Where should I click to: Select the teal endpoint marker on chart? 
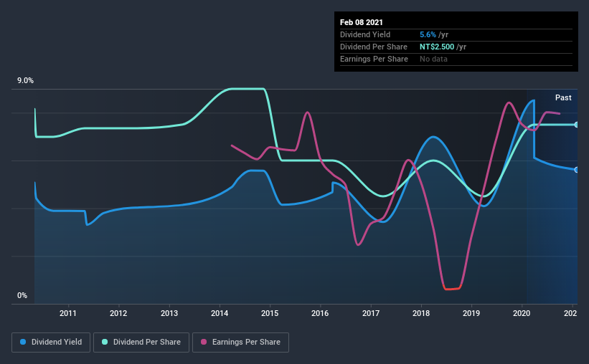(576, 125)
